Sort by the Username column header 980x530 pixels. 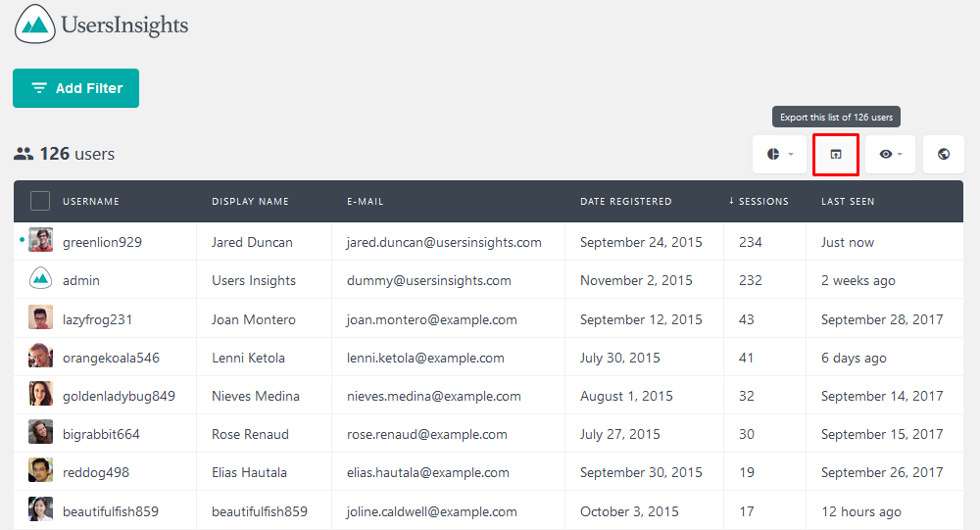(x=90, y=201)
